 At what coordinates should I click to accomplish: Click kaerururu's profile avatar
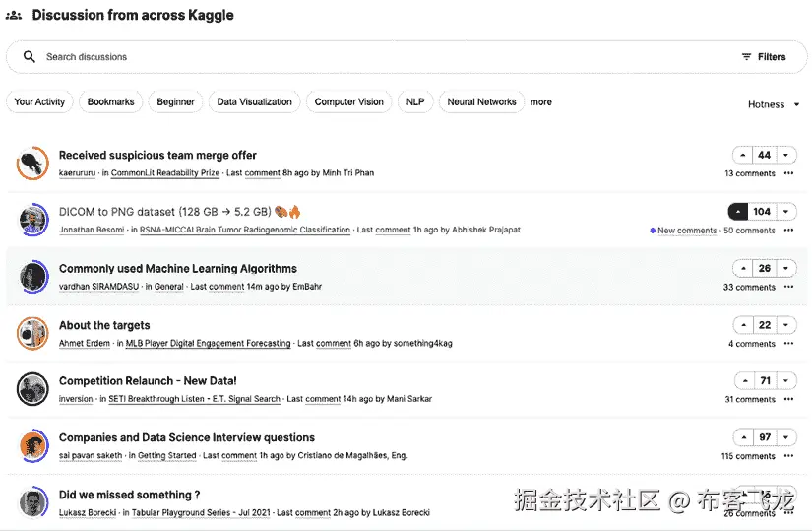tap(32, 164)
